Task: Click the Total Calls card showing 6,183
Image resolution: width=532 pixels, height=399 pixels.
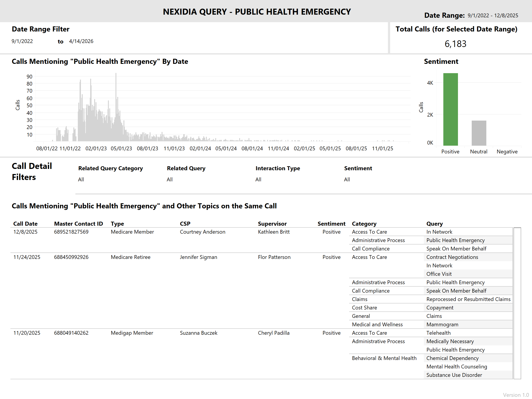Action: coord(456,43)
